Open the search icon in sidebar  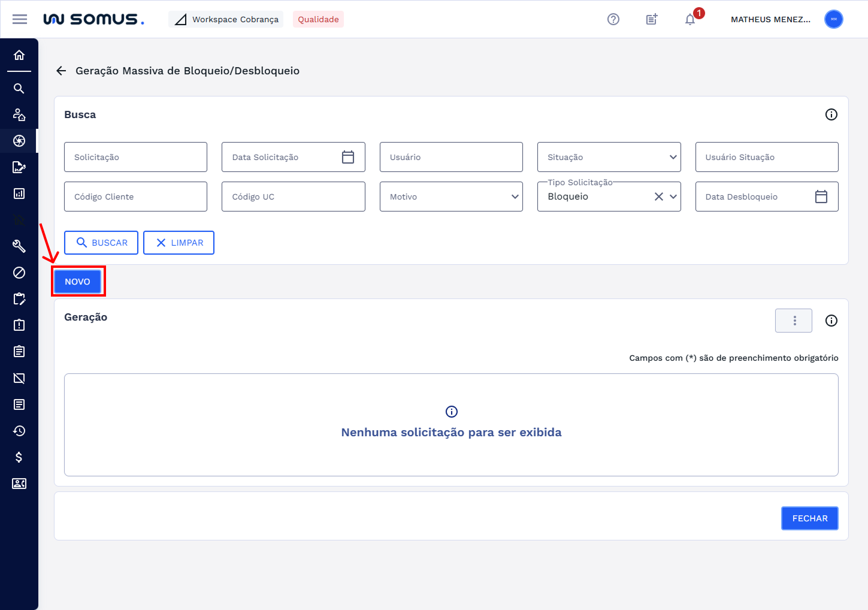19,89
